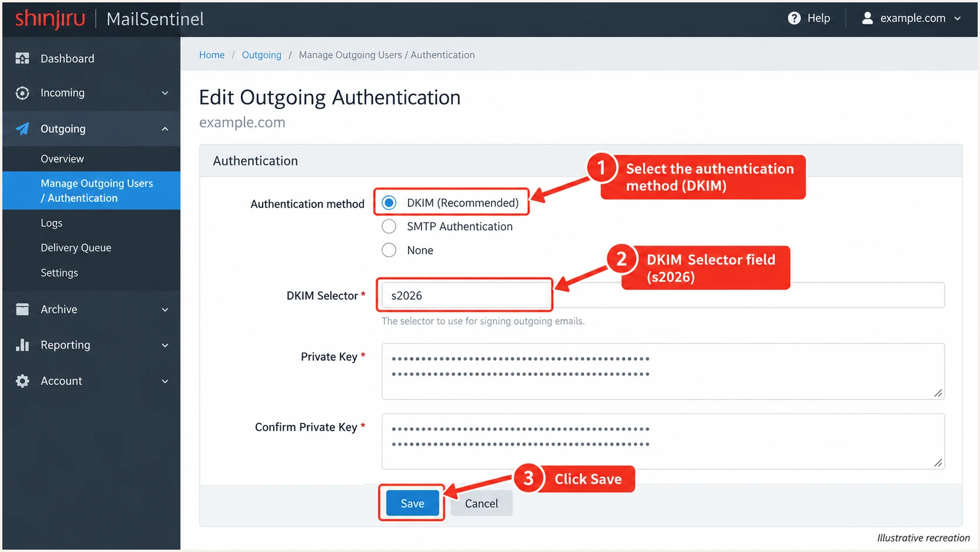Click the Outgoing paper plane icon
Viewport: 980px width, 552px height.
coord(22,128)
